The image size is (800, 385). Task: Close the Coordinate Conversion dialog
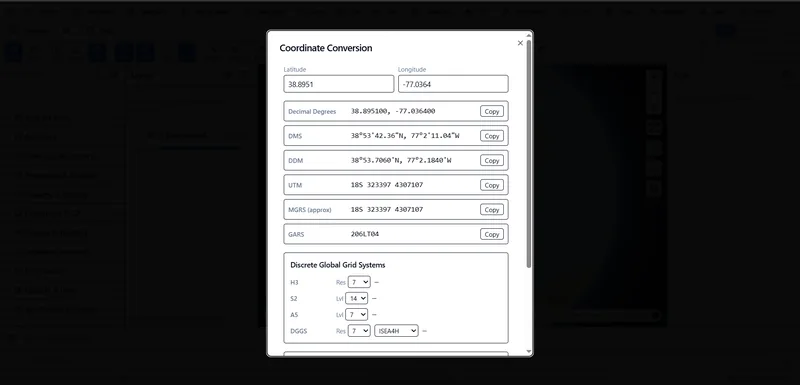[x=520, y=43]
